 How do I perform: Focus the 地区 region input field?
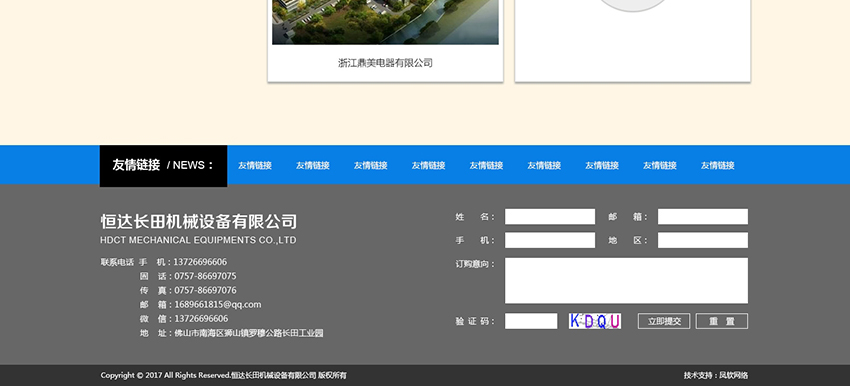pos(703,240)
